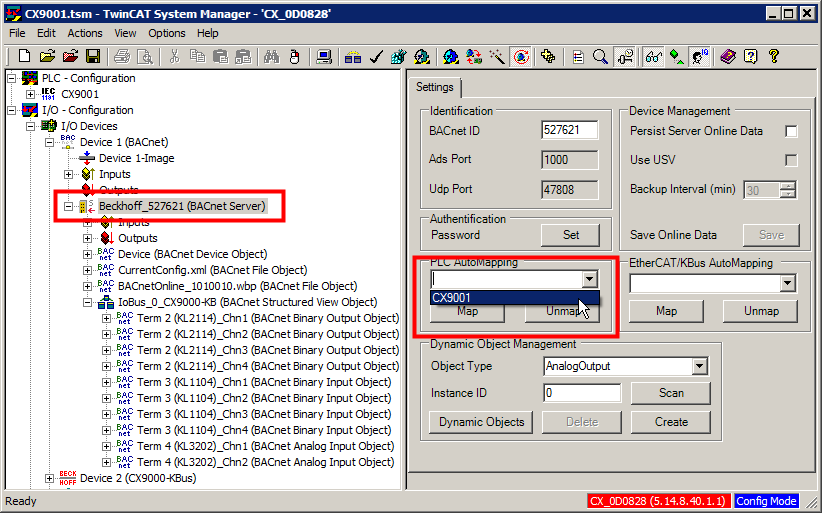This screenshot has height=513, width=822.
Task: Open the Actions menu
Action: 85,33
